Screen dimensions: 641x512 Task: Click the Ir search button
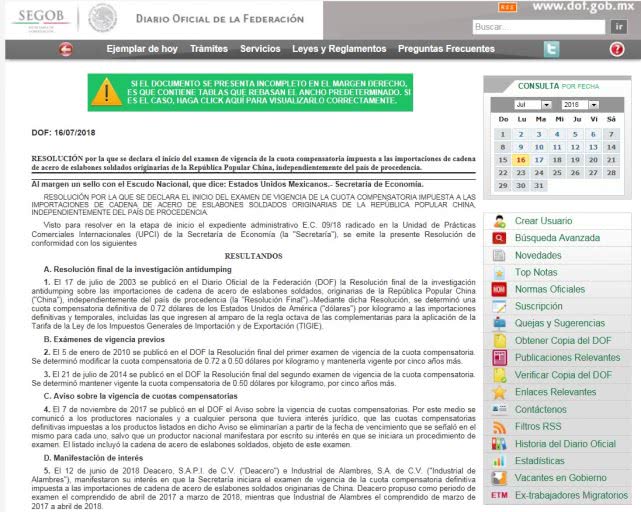[x=619, y=27]
